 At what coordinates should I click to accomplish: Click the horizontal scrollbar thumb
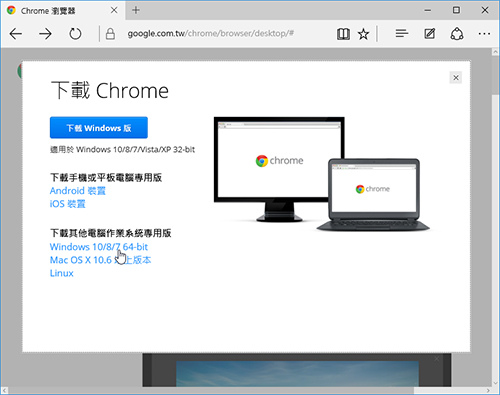click(x=211, y=390)
